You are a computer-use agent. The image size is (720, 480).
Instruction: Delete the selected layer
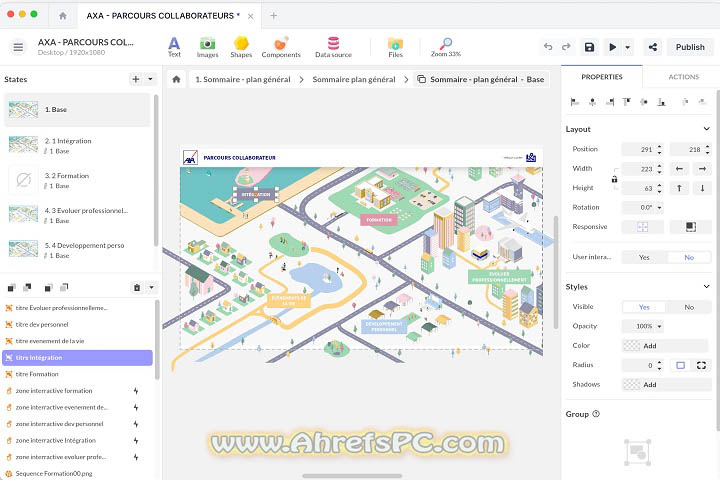137,288
